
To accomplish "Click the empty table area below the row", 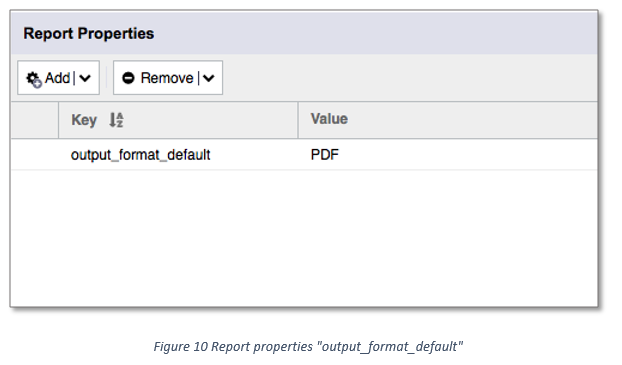I will tap(304, 238).
